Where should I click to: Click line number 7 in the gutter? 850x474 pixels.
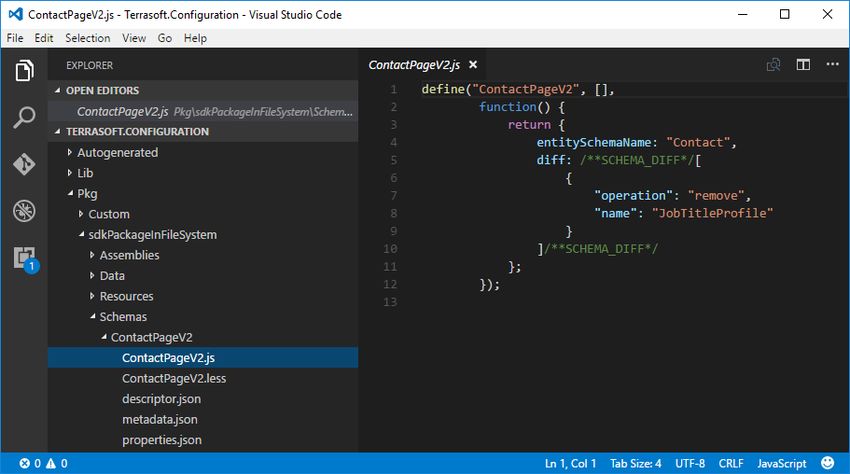394,195
